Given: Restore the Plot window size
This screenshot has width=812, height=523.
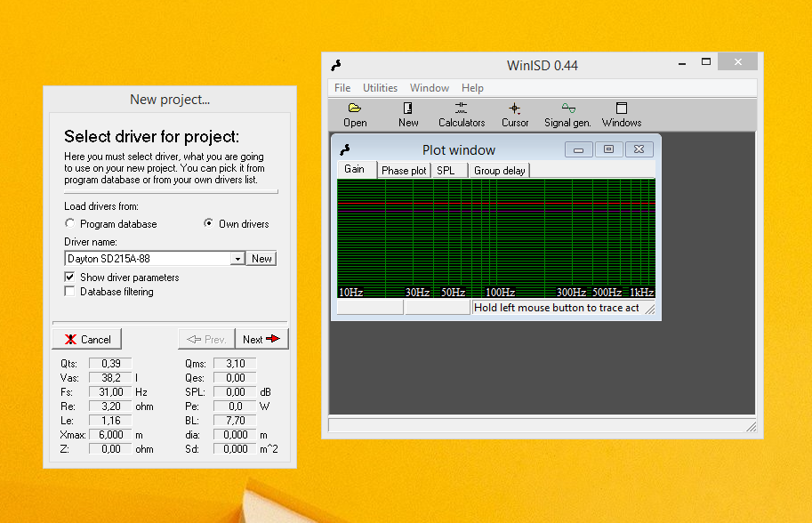Looking at the screenshot, I should pyautogui.click(x=608, y=149).
